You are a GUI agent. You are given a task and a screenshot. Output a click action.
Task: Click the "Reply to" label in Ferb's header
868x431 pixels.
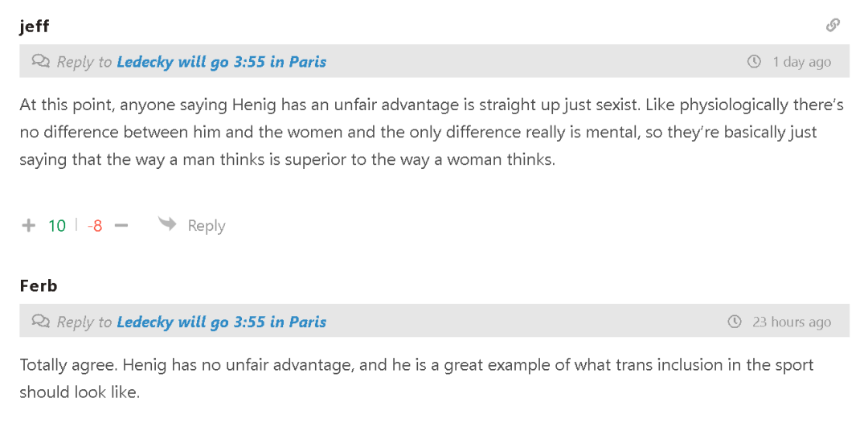click(84, 322)
